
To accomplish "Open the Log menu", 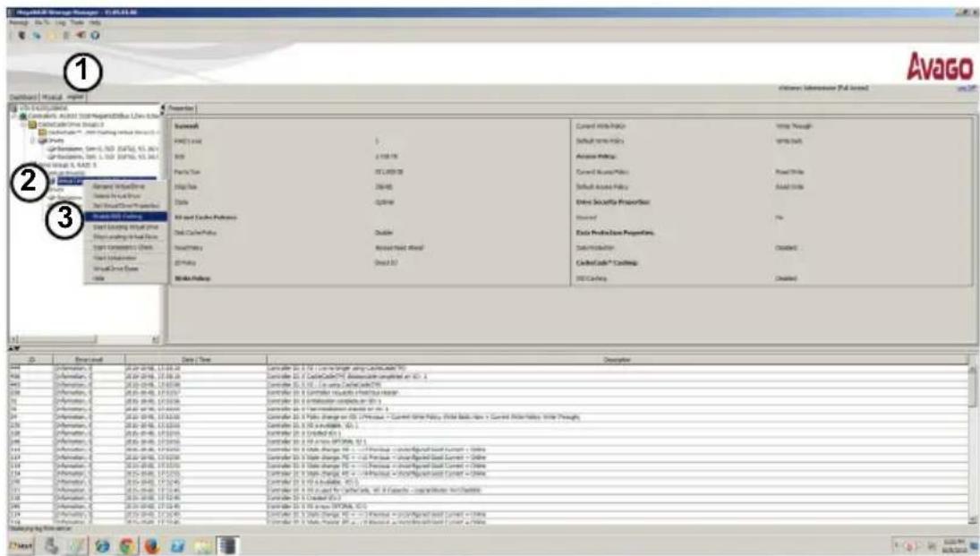I will [x=60, y=22].
